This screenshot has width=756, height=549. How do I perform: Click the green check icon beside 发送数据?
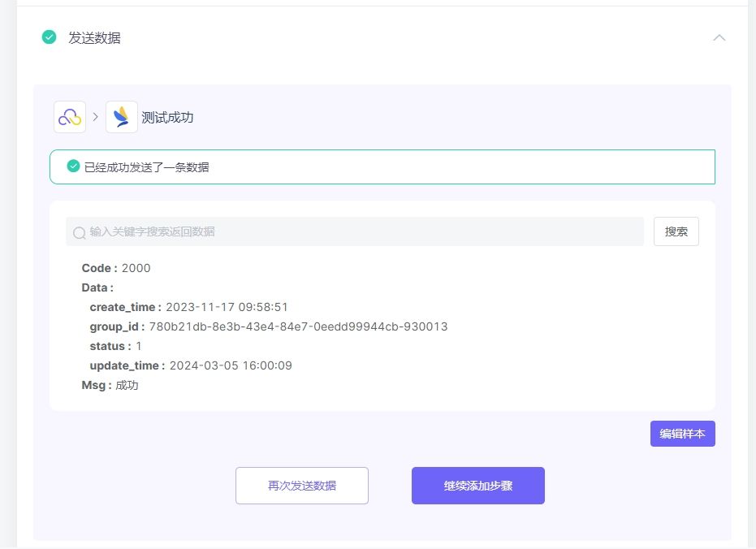tap(50, 37)
